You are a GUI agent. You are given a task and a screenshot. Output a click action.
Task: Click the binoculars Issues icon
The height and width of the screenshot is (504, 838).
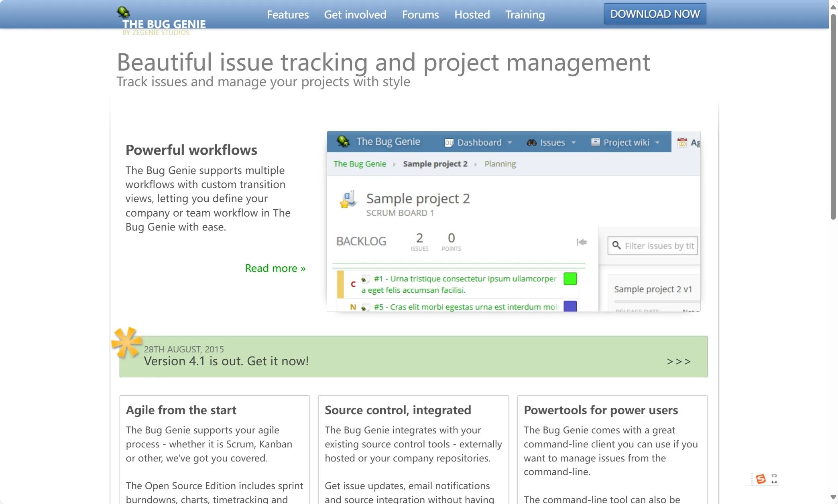tap(531, 142)
